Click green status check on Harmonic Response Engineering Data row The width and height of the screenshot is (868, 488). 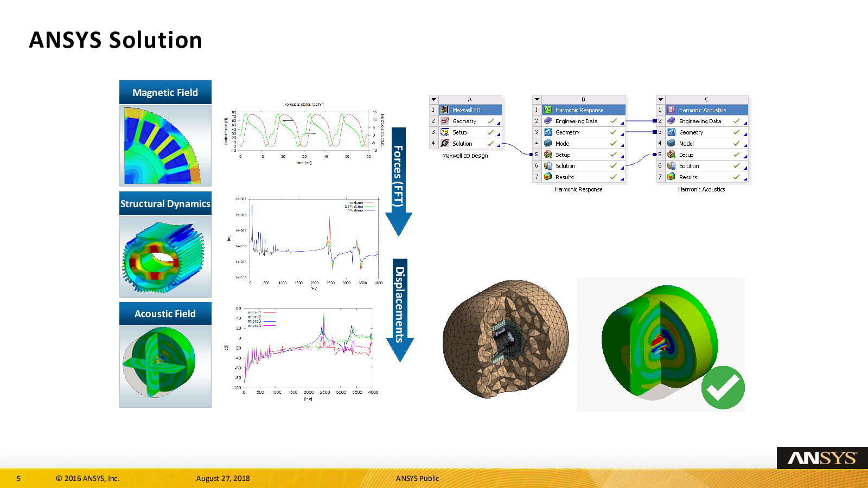tap(614, 121)
